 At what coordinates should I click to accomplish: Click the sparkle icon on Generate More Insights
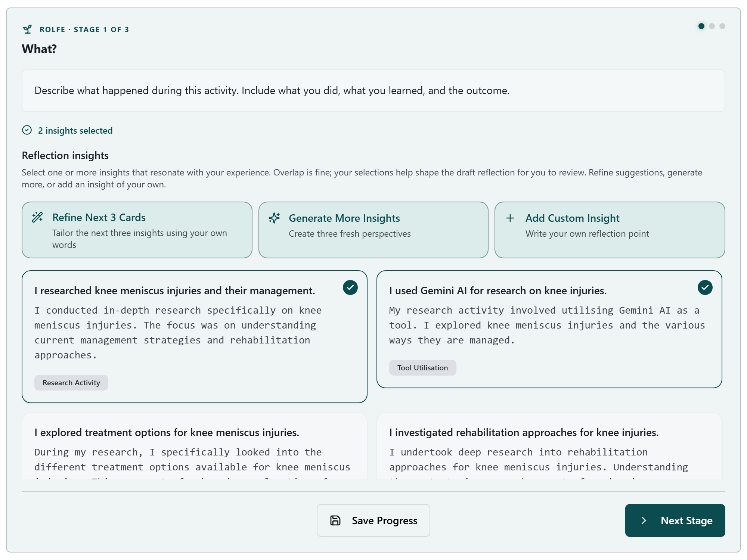click(x=274, y=218)
